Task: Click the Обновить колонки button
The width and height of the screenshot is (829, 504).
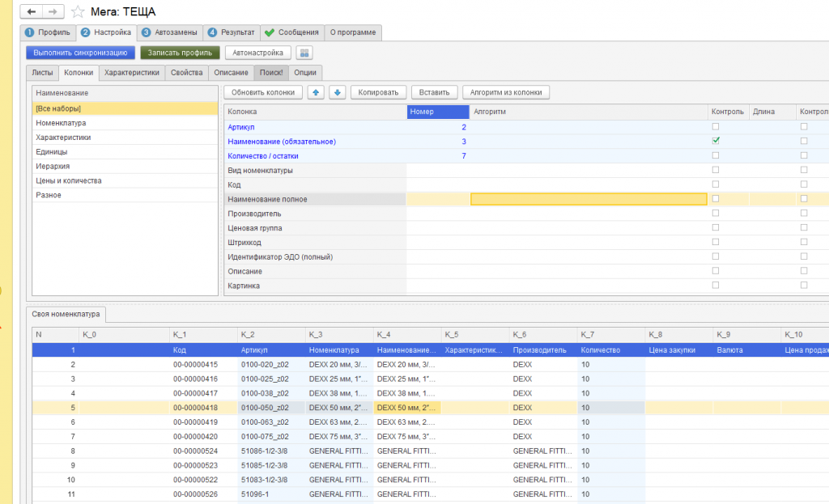Action: coord(262,92)
